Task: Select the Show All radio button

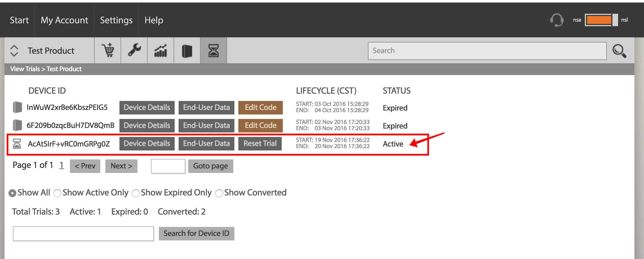Action: [12, 193]
